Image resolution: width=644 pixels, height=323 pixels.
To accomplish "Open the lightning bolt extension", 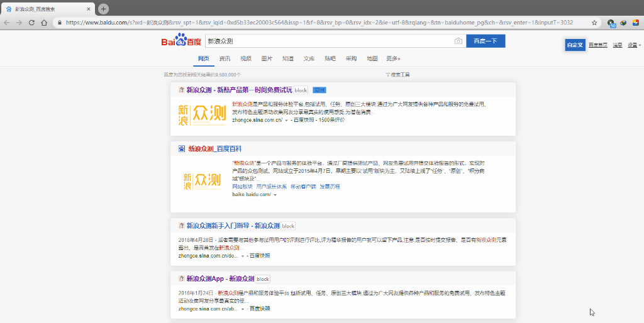I will point(635,23).
